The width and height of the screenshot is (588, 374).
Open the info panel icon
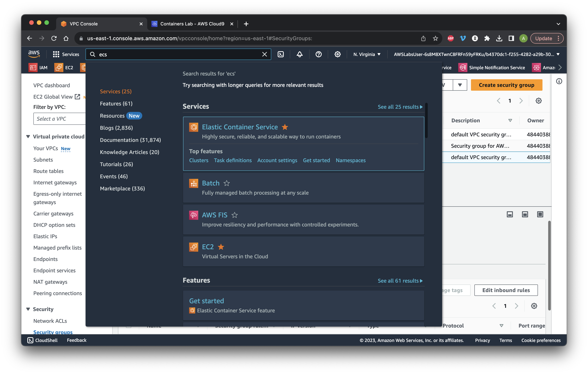click(559, 81)
